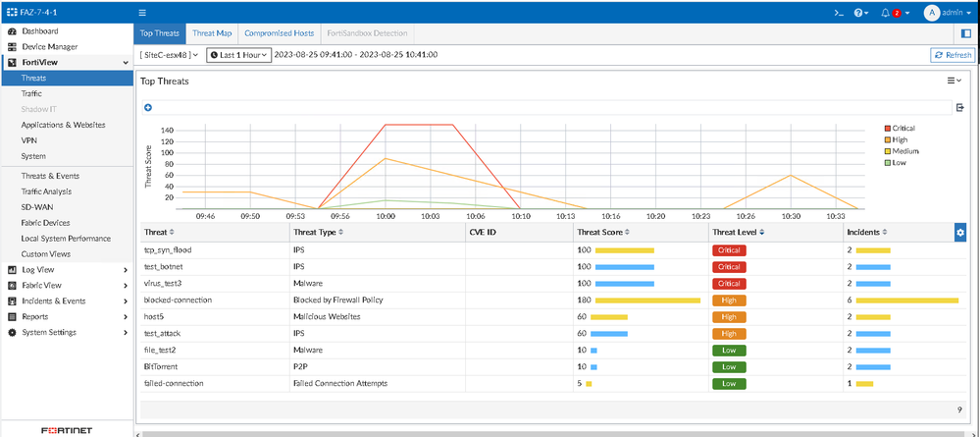Click the export icon beside filter bar
This screenshot has height=437, width=980.
(x=960, y=107)
